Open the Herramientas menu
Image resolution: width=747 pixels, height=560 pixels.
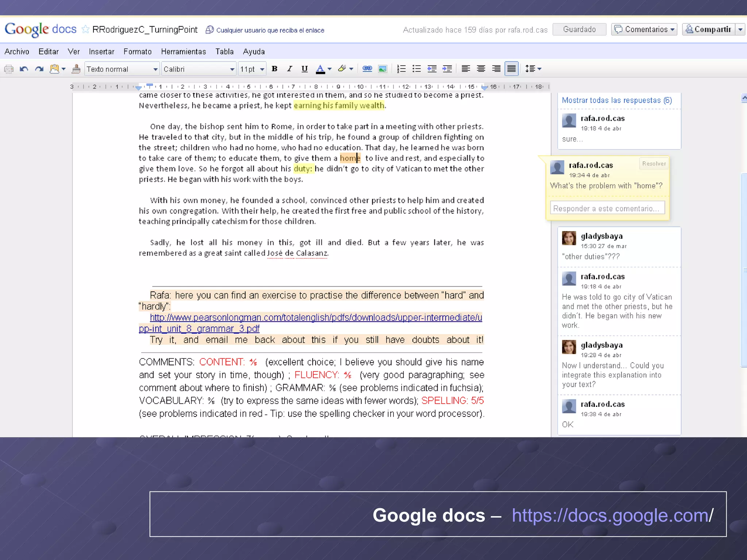[183, 52]
